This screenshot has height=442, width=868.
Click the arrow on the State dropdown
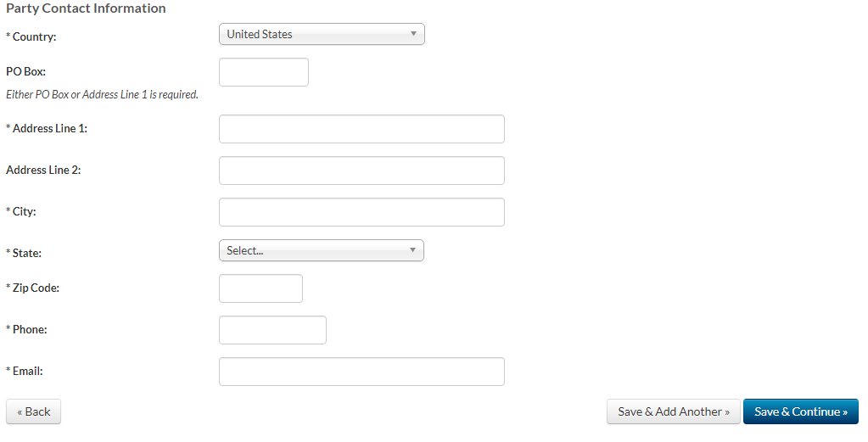pyautogui.click(x=412, y=250)
